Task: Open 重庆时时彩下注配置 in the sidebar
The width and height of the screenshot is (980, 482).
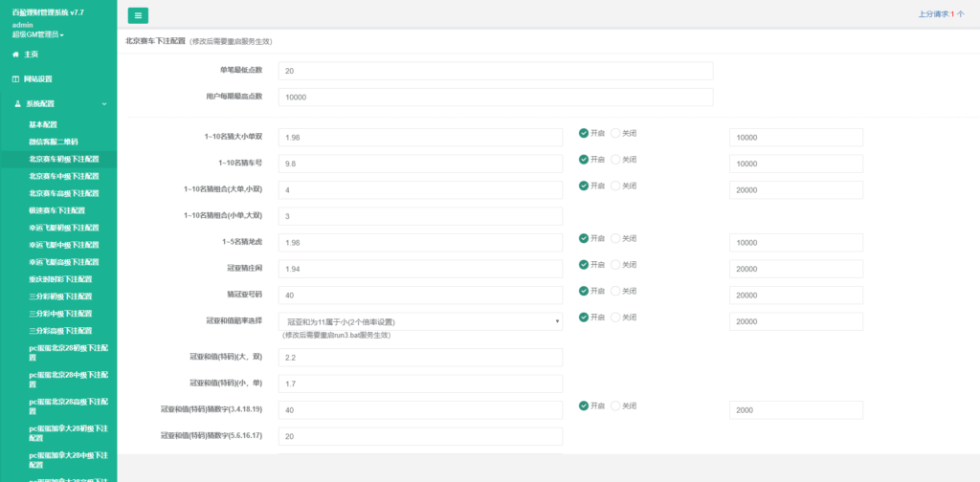Action: pyautogui.click(x=59, y=279)
